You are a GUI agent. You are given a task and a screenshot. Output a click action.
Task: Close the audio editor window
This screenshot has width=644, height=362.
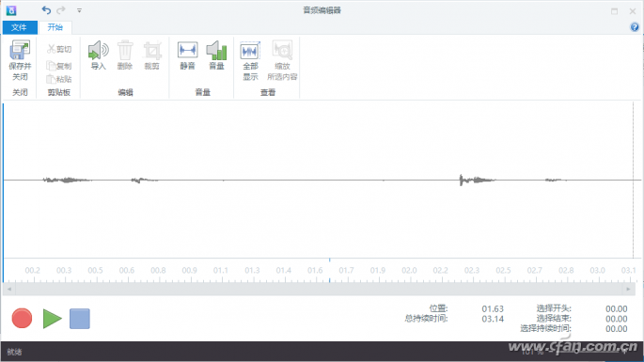[633, 11]
